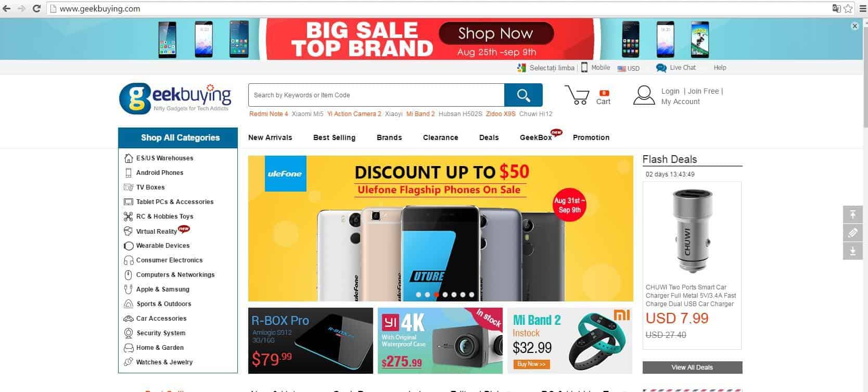Image resolution: width=868 pixels, height=392 pixels.
Task: Click the user account avatar icon
Action: coord(644,95)
